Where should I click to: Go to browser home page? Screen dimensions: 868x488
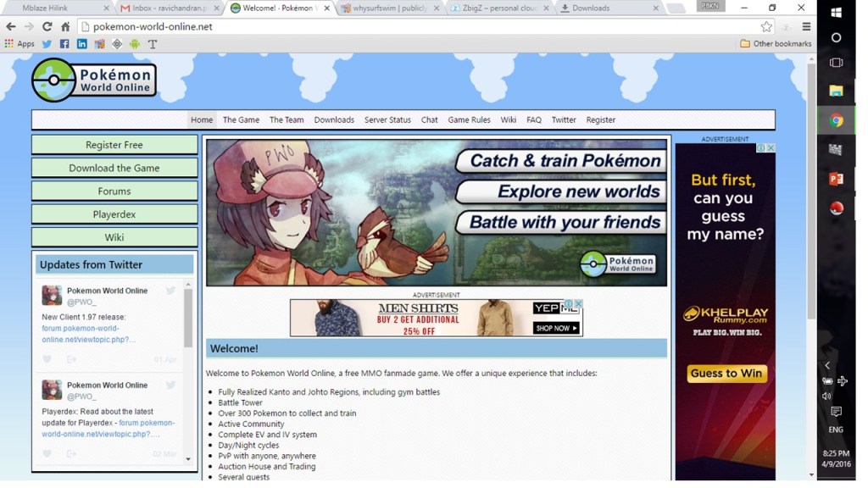tap(65, 26)
